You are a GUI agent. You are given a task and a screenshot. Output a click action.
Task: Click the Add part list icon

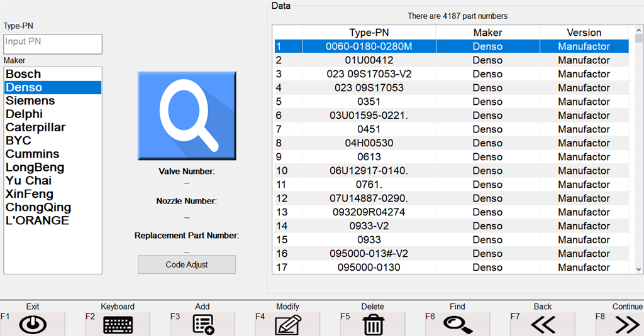(x=203, y=324)
